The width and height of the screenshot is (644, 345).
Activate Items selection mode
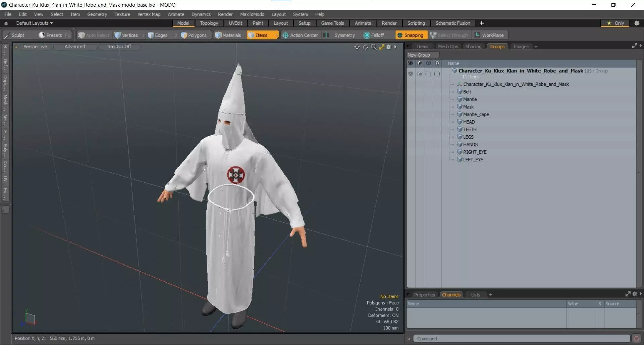[262, 35]
